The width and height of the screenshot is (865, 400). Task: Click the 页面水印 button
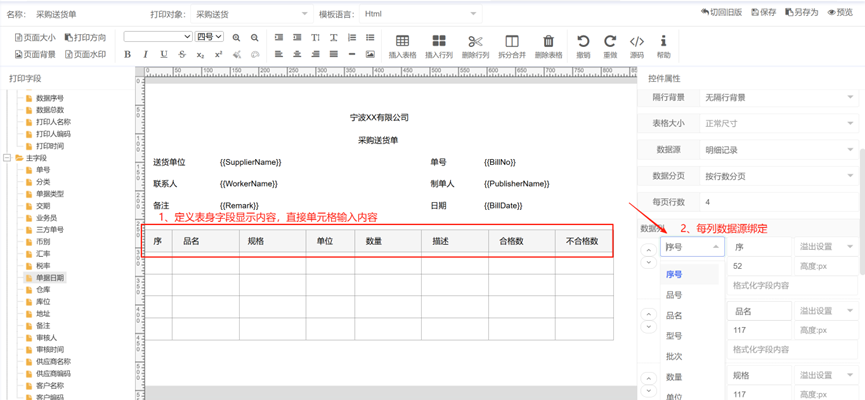point(85,54)
